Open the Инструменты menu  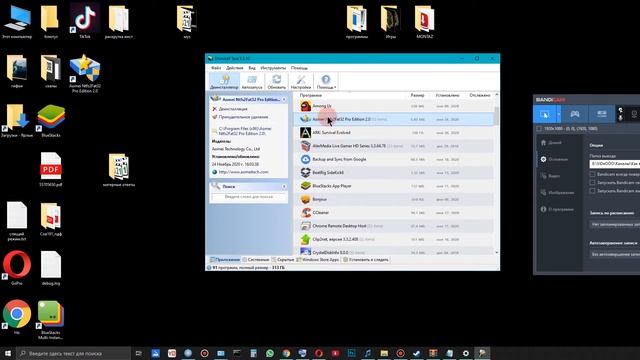click(273, 68)
